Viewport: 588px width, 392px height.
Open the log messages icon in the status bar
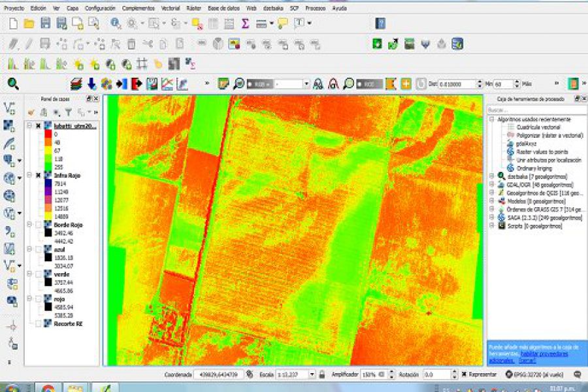577,374
